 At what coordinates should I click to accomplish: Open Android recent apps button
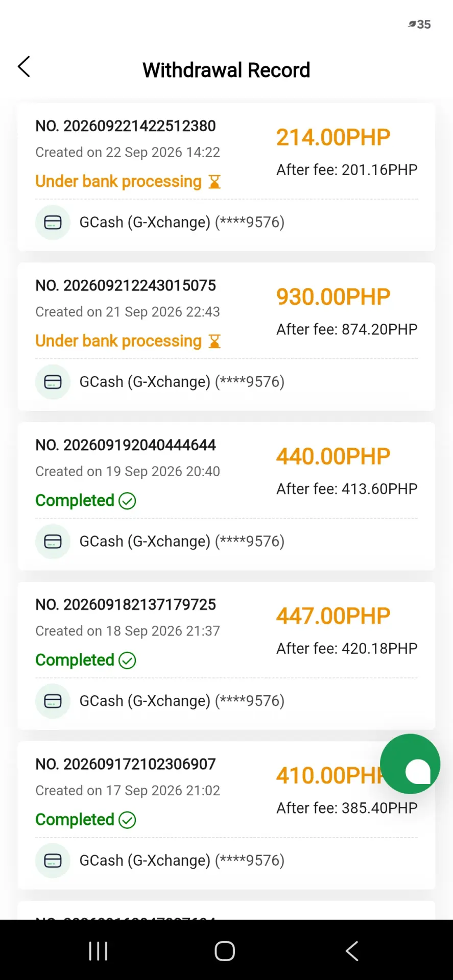(x=98, y=951)
